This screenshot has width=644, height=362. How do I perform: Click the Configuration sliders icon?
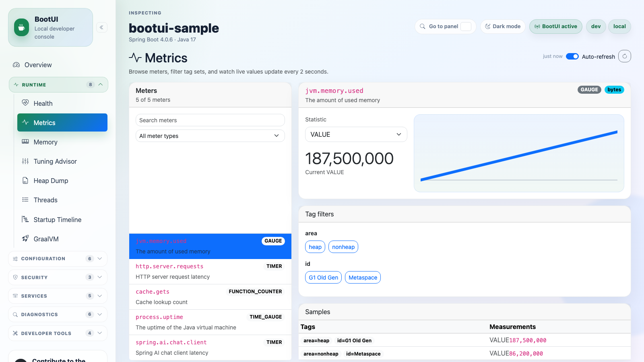click(15, 259)
